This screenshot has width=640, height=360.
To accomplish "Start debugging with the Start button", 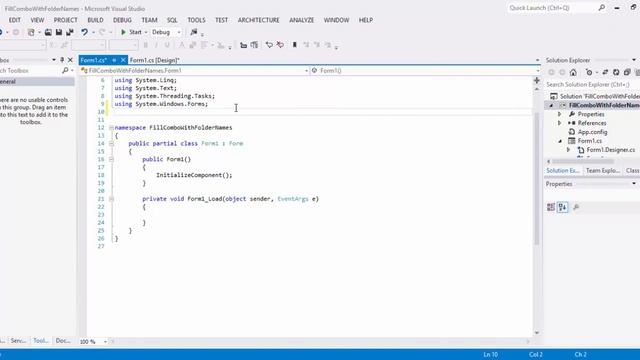I will click(x=131, y=32).
